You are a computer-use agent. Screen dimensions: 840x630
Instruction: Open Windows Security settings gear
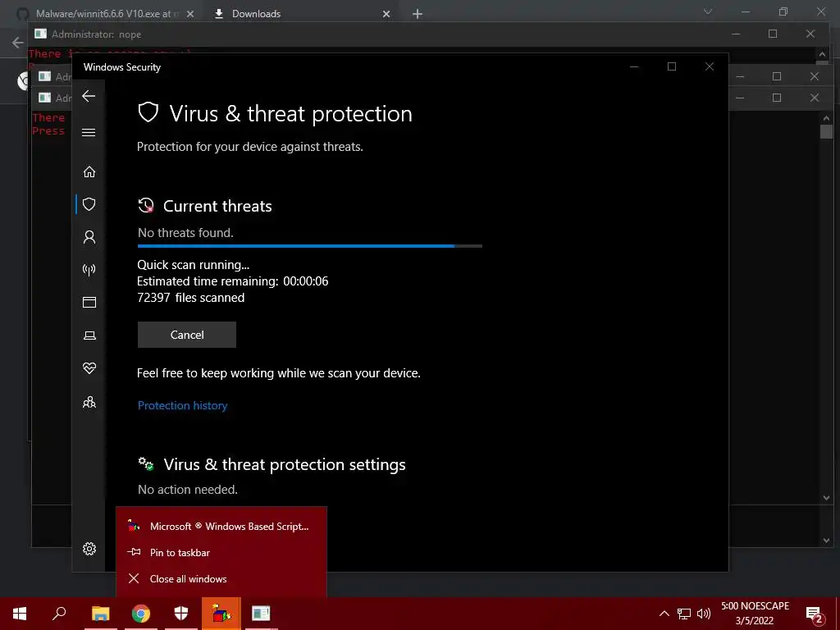click(89, 549)
